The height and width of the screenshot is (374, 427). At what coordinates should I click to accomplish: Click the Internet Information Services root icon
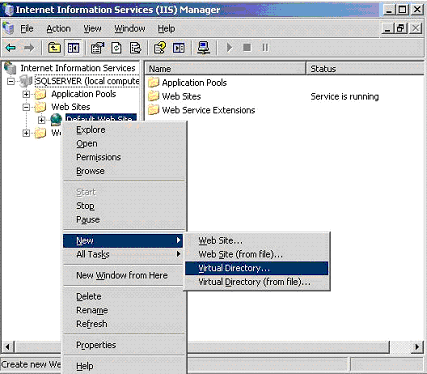(x=10, y=68)
